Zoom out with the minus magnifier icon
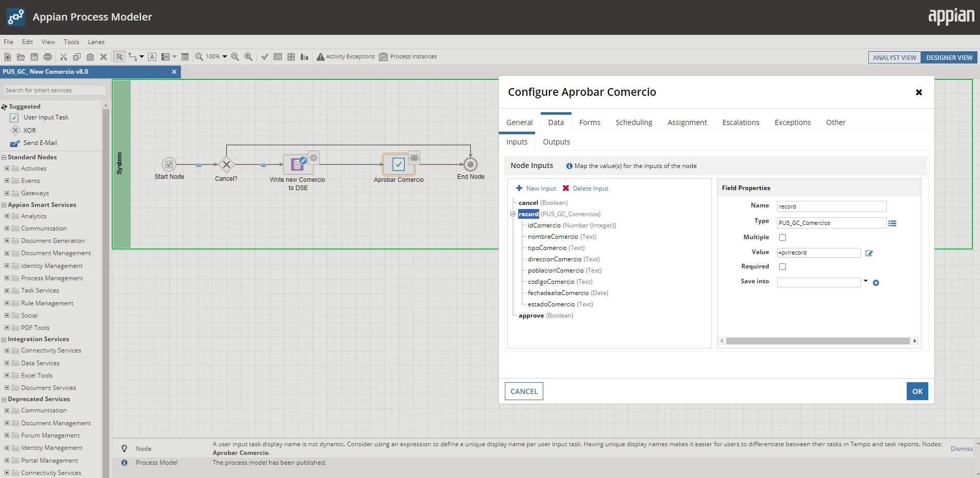 pyautogui.click(x=235, y=57)
